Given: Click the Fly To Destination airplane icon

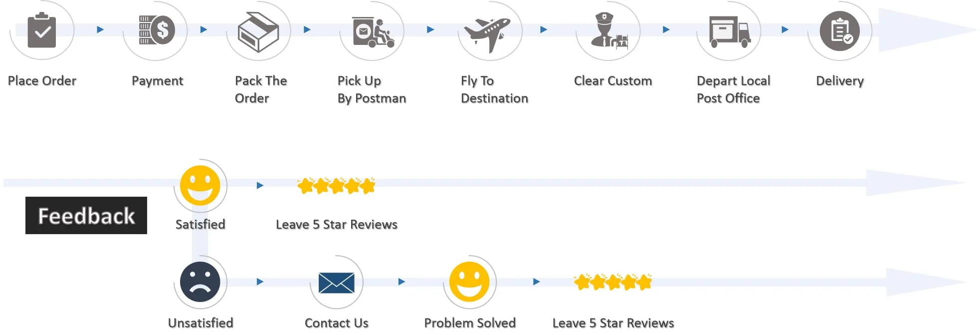Looking at the screenshot, I should 487,34.
